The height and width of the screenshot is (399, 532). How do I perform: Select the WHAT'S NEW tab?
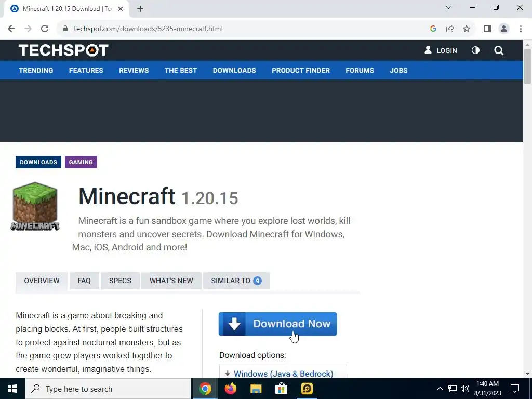tap(171, 281)
